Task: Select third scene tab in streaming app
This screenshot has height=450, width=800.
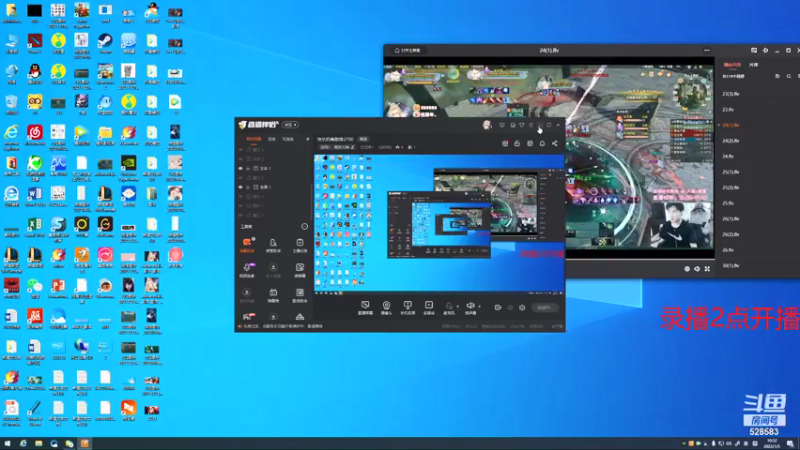Action: (x=288, y=139)
